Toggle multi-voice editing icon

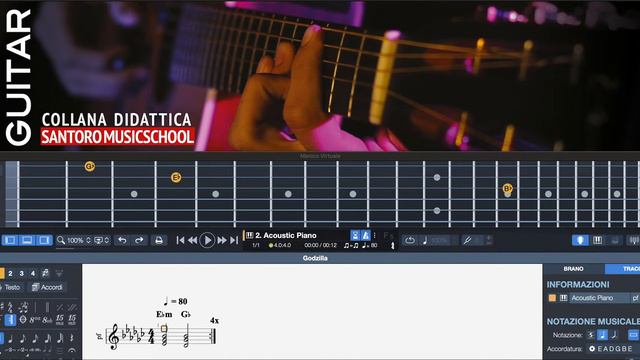tap(45, 273)
